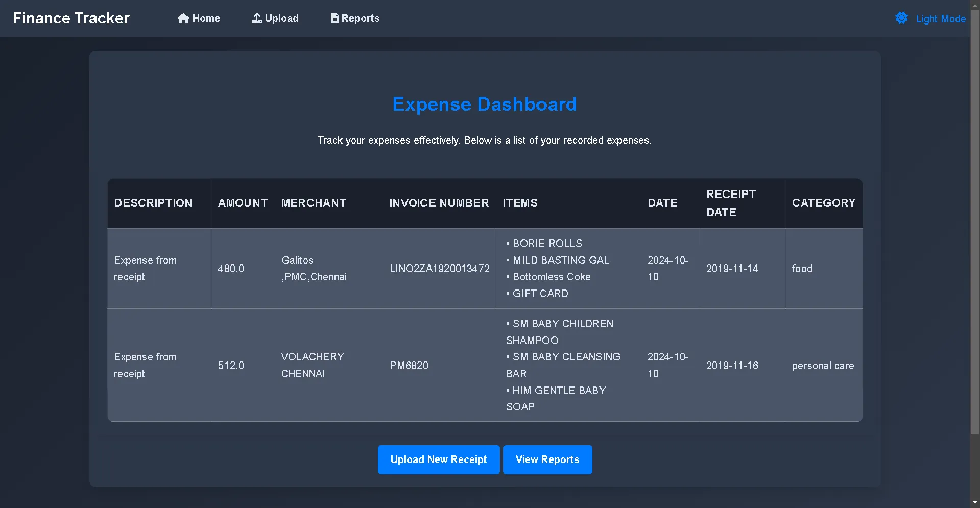The width and height of the screenshot is (980, 508).
Task: Click invoice number PM6820
Action: click(409, 366)
